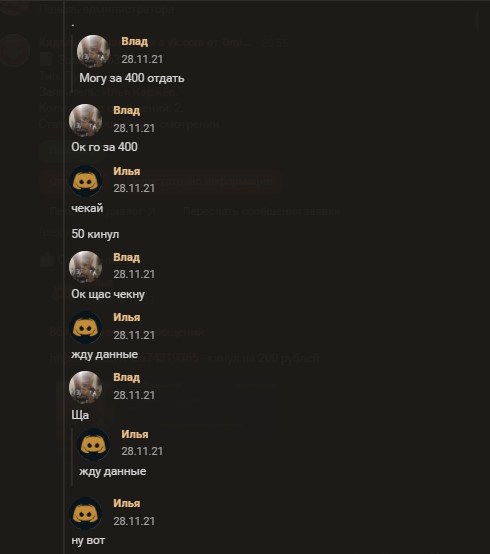Select the message '50 кинул'
Viewport: 490px width, 554px height.
point(95,234)
